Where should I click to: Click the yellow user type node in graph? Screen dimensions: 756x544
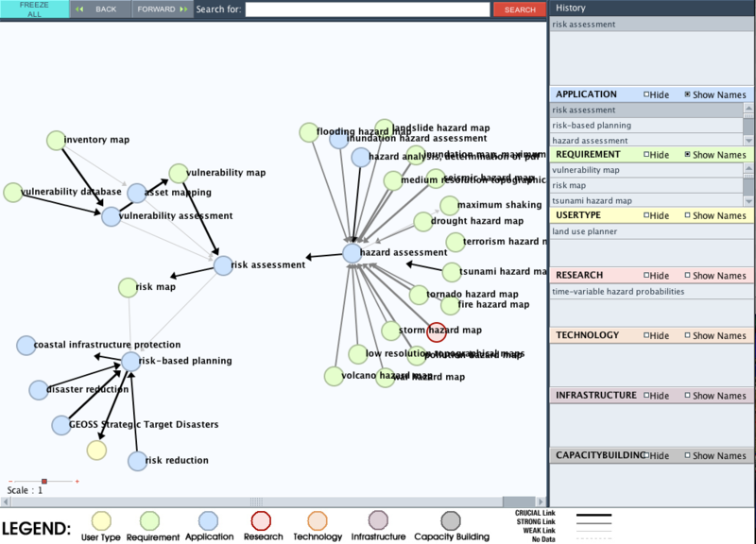point(96,450)
